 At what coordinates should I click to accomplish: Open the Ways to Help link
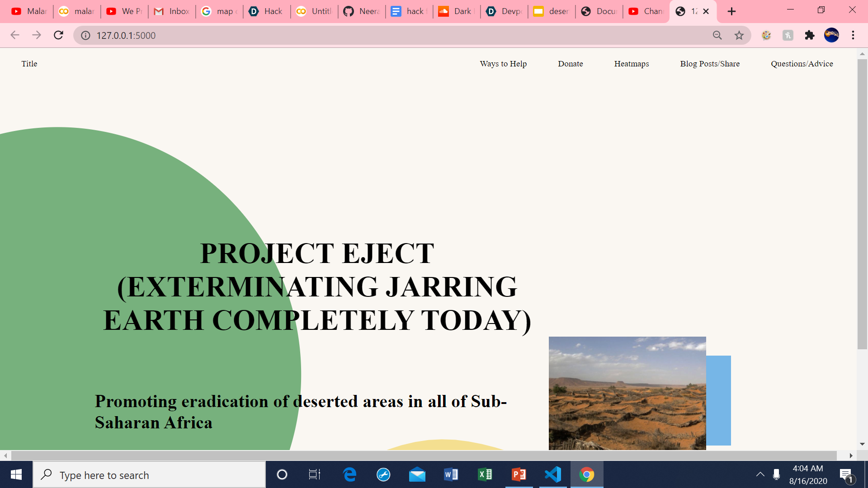[503, 64]
